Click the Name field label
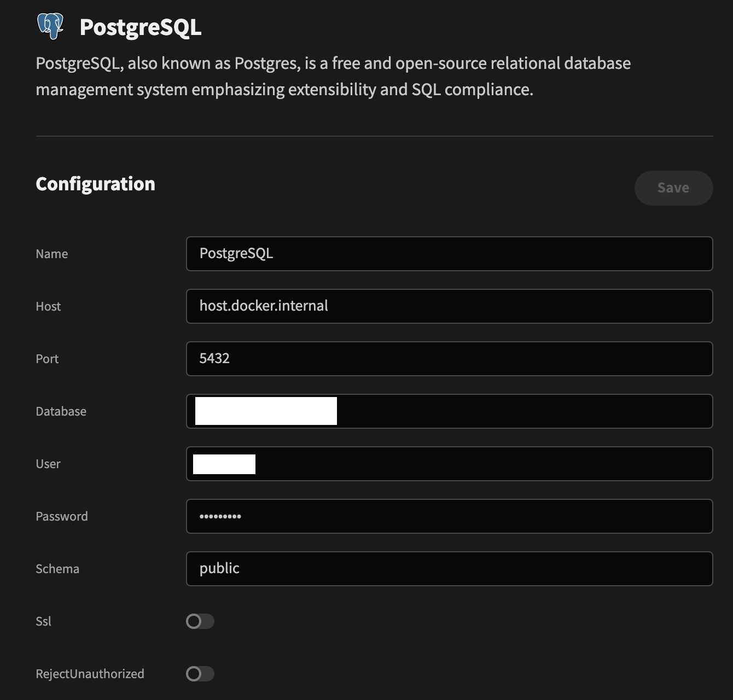This screenshot has width=733, height=700. point(51,254)
